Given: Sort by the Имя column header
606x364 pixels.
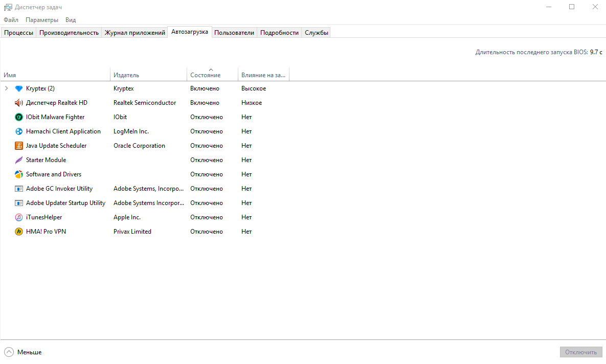Looking at the screenshot, I should click(55, 74).
